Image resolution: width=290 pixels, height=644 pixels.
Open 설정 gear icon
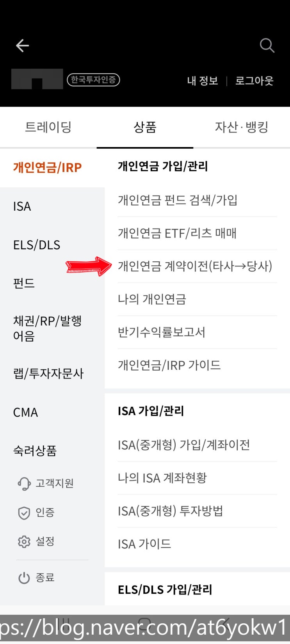point(24,541)
